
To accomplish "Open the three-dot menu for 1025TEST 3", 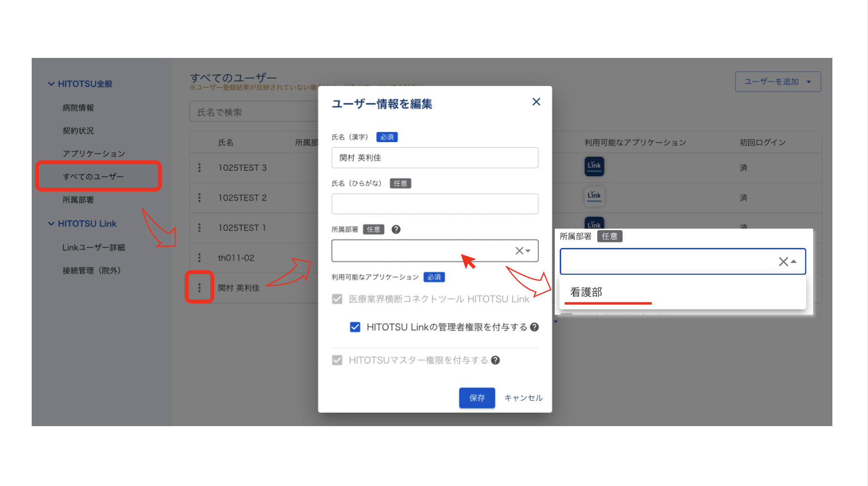I will [x=199, y=168].
